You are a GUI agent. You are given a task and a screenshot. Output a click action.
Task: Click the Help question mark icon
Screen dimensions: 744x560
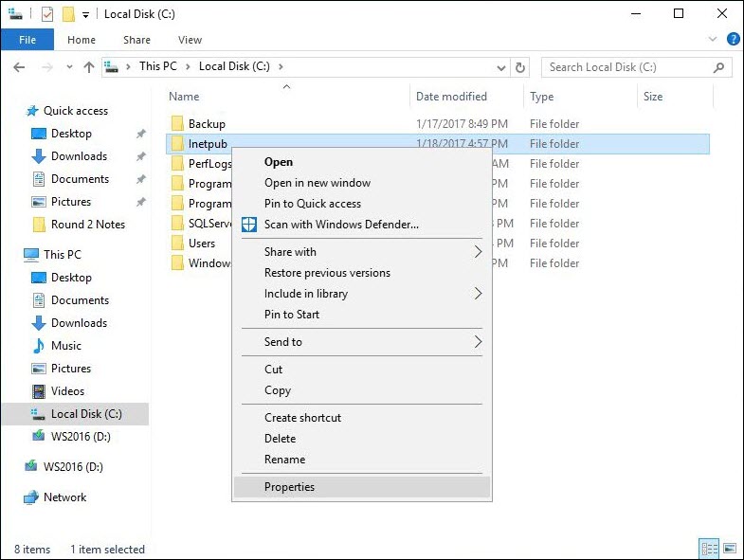733,40
